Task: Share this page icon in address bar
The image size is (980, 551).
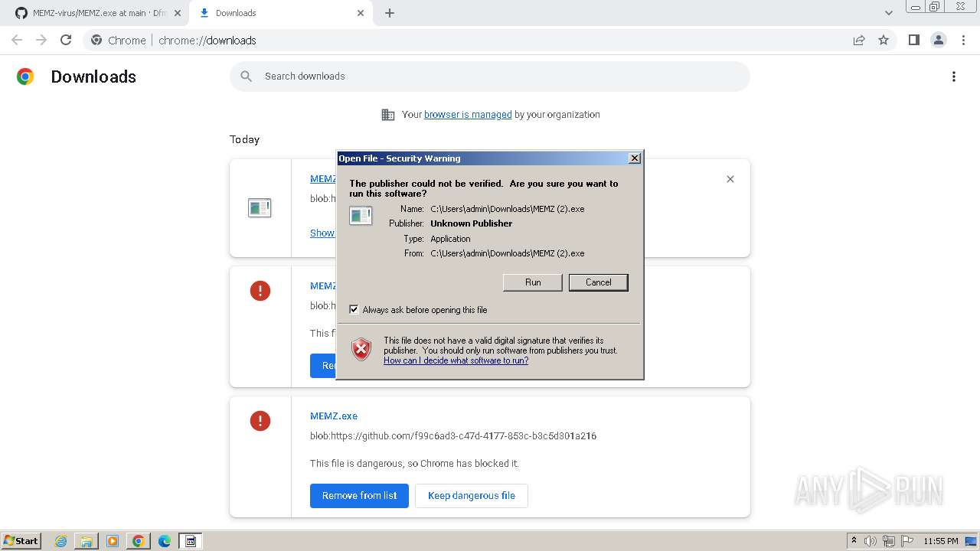Action: [859, 41]
